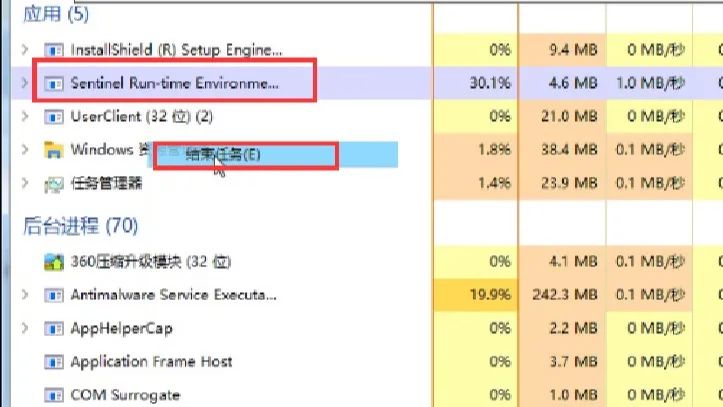Screen dimensions: 723x407
Task: Expand the InstallShield Setup Engine row
Action: coord(25,49)
